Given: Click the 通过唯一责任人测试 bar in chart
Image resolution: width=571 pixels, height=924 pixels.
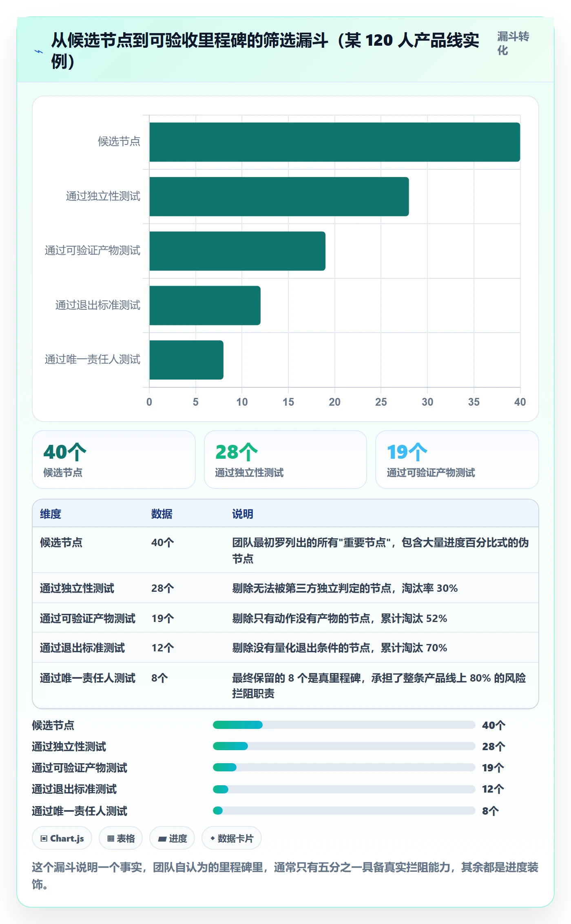Looking at the screenshot, I should tap(186, 360).
